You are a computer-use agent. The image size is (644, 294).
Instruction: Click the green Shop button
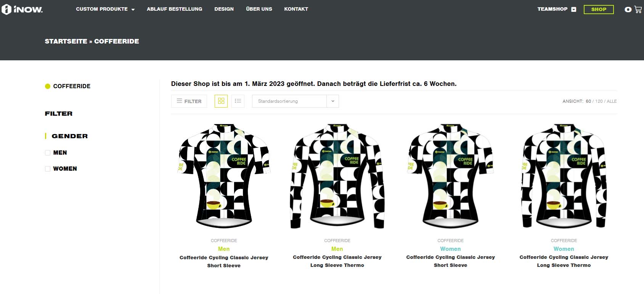coord(599,10)
